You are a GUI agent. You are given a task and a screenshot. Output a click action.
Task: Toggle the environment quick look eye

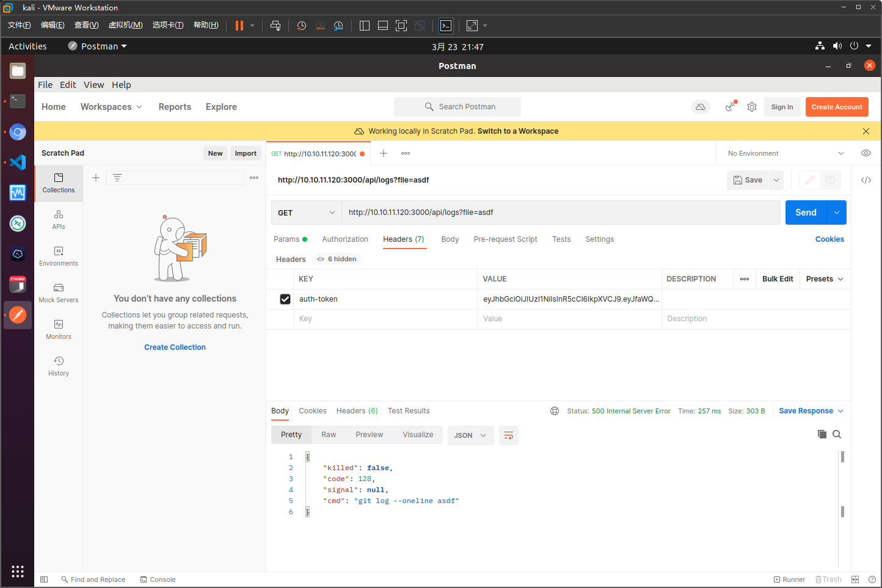coord(866,153)
